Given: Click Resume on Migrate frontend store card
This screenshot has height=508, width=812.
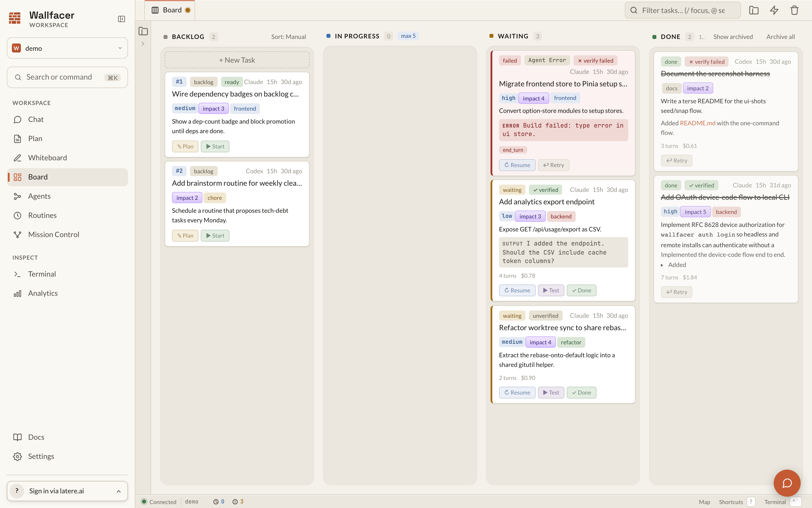Looking at the screenshot, I should [x=517, y=165].
